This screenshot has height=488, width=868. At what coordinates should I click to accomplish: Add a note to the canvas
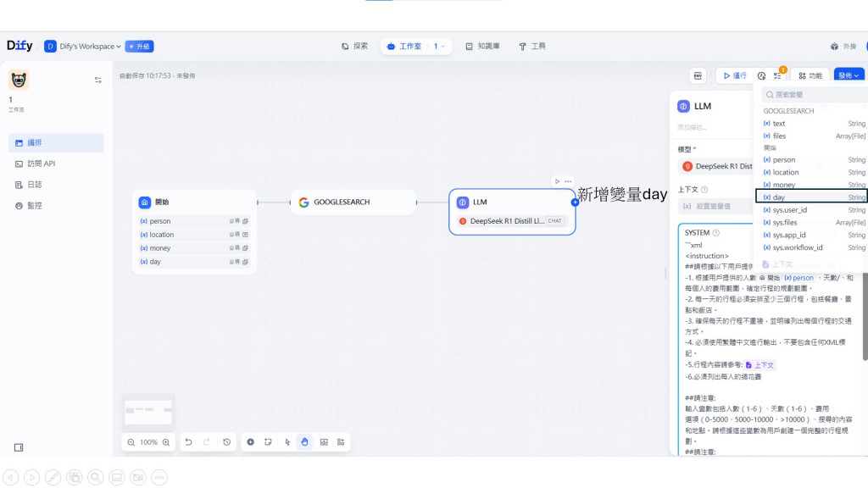(268, 442)
